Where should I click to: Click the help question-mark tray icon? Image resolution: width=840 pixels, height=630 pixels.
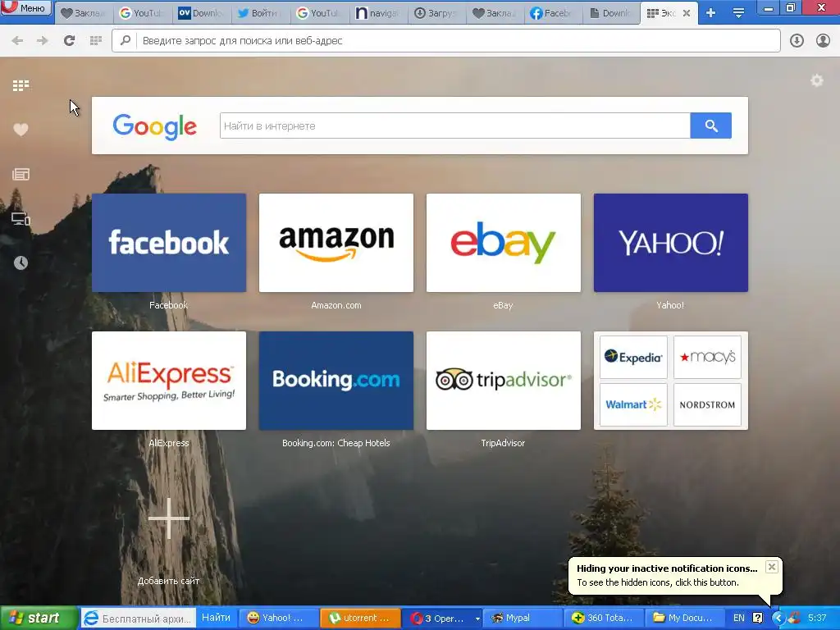(757, 619)
